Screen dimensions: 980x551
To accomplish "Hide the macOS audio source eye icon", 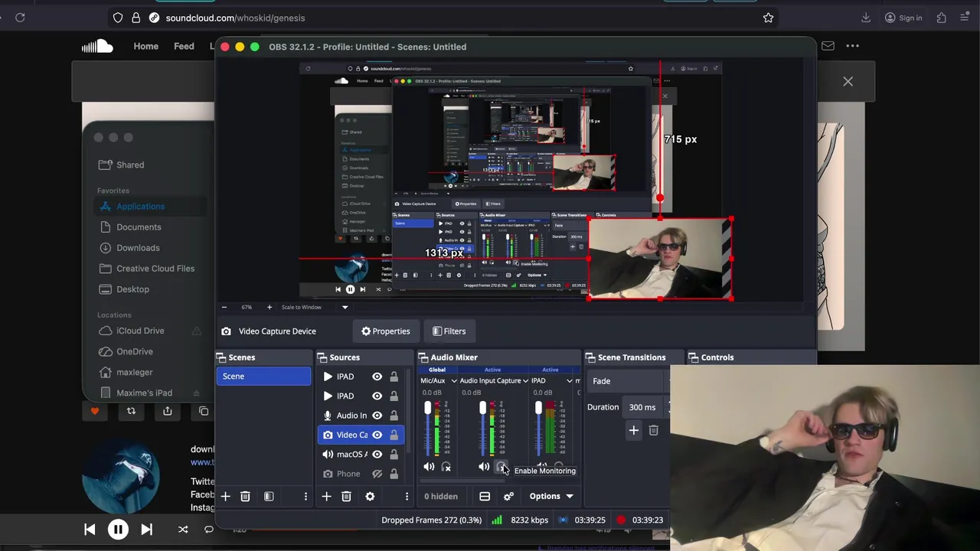I will [x=377, y=455].
